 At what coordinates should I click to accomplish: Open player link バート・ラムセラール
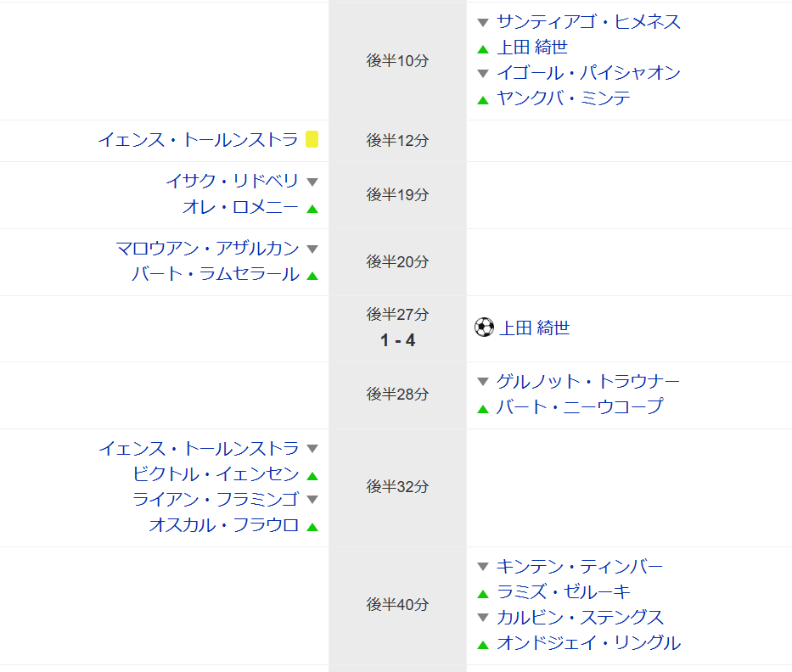[215, 274]
